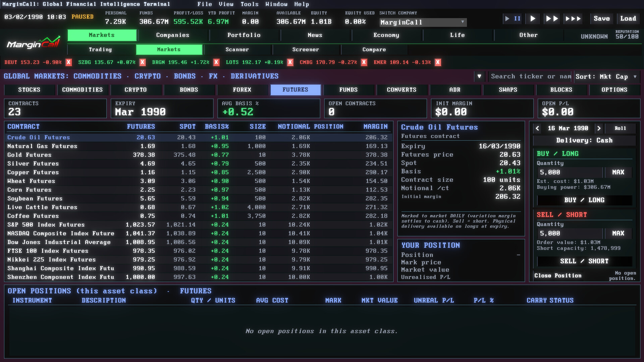Open the Screener sub-tab
The width and height of the screenshot is (644, 362).
coord(306,50)
